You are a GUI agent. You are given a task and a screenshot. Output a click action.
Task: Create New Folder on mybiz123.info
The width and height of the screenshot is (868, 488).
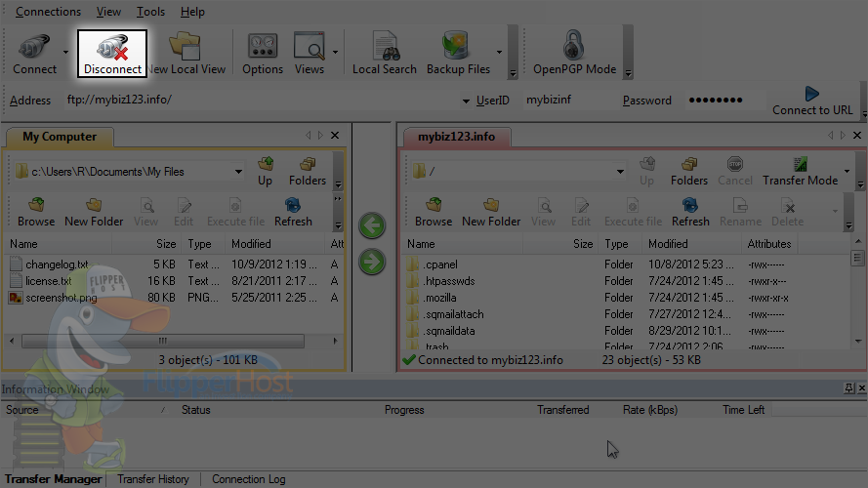coord(491,213)
